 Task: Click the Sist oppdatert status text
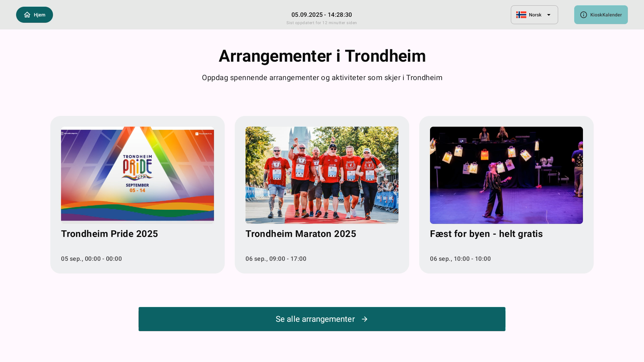(x=322, y=23)
